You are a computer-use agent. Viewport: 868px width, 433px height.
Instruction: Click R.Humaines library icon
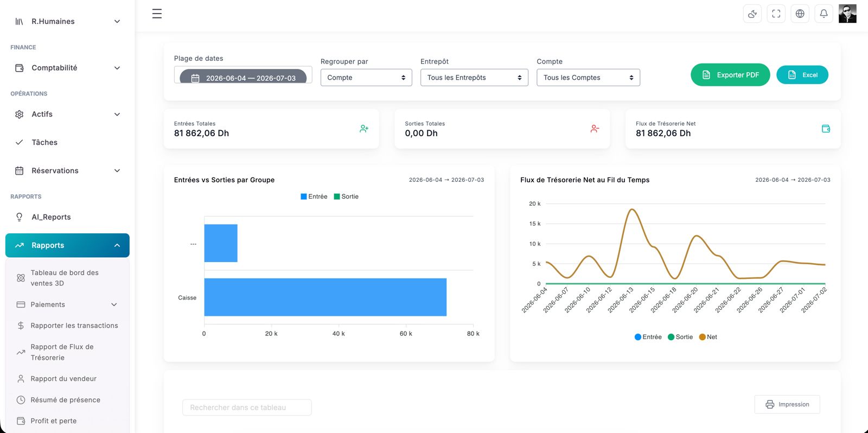coord(20,21)
